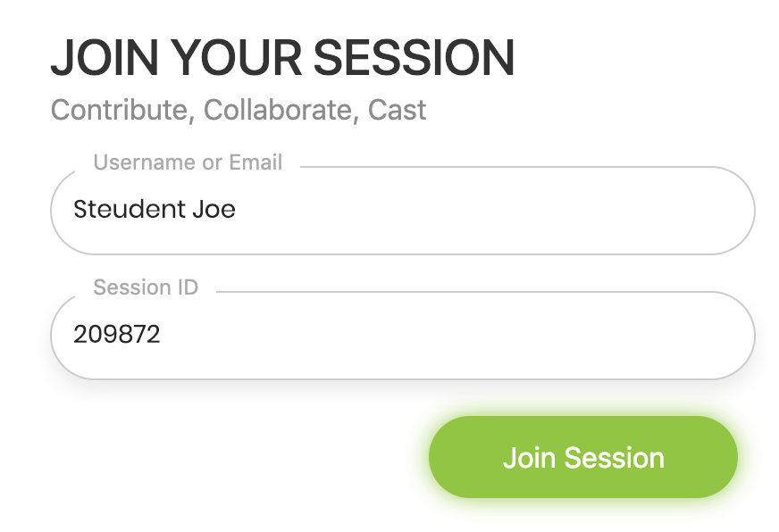Click the "Steudent Joe" text in username field
779x532 pixels.
point(155,209)
